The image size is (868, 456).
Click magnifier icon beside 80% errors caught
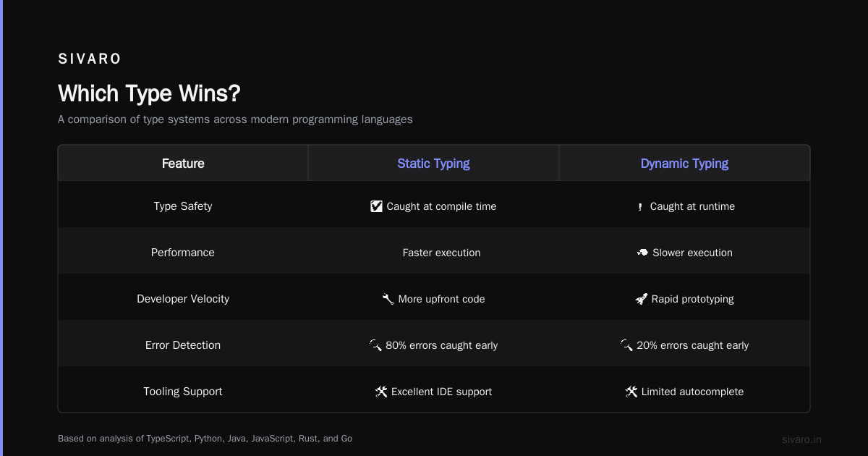pyautogui.click(x=375, y=345)
